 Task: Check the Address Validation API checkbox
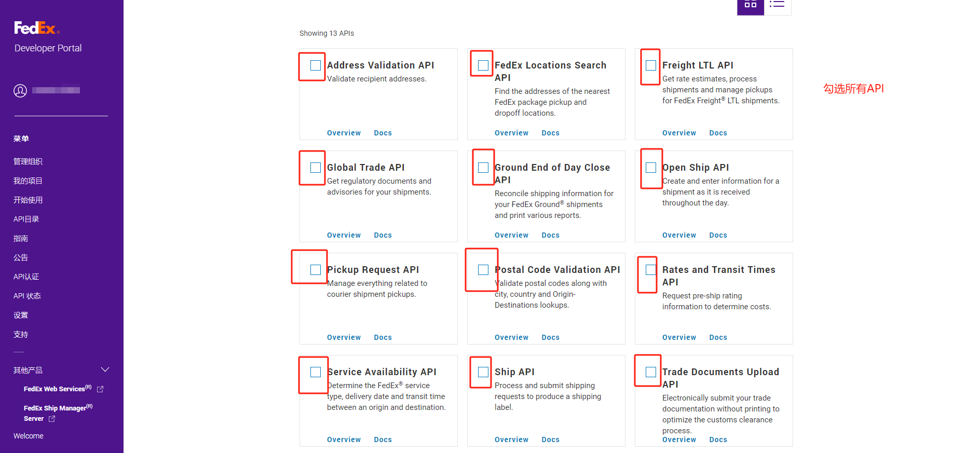click(315, 65)
